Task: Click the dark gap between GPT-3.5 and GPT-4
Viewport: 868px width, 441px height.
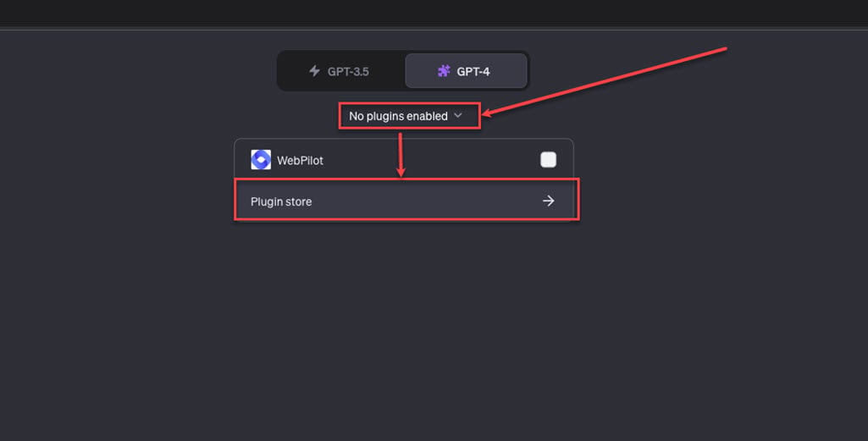Action: click(x=405, y=71)
